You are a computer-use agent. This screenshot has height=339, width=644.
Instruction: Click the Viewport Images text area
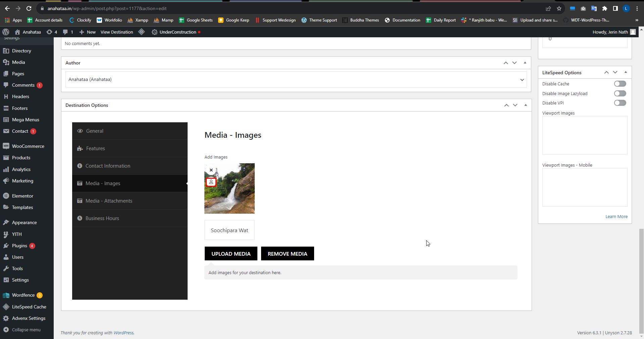tap(585, 135)
